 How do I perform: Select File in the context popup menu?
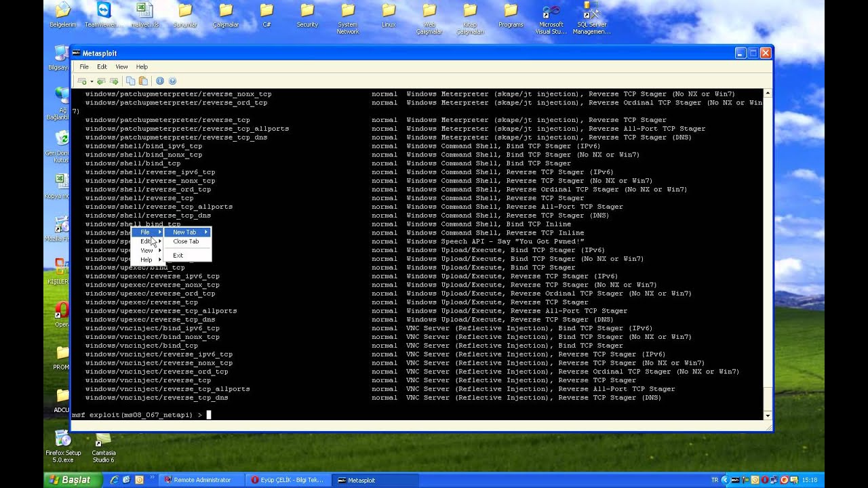(x=148, y=232)
